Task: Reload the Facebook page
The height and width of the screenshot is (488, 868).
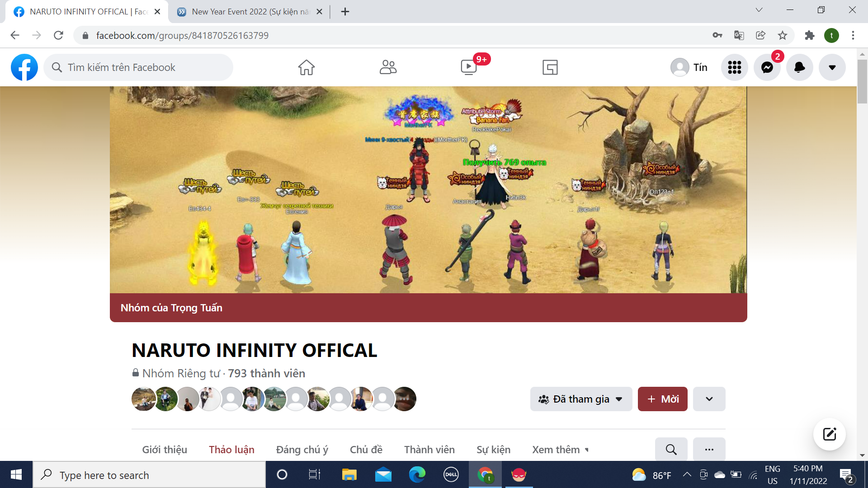Action: click(58, 35)
